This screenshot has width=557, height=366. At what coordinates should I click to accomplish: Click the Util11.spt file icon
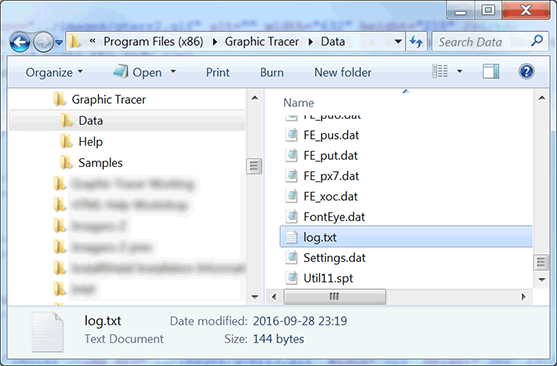(x=291, y=278)
